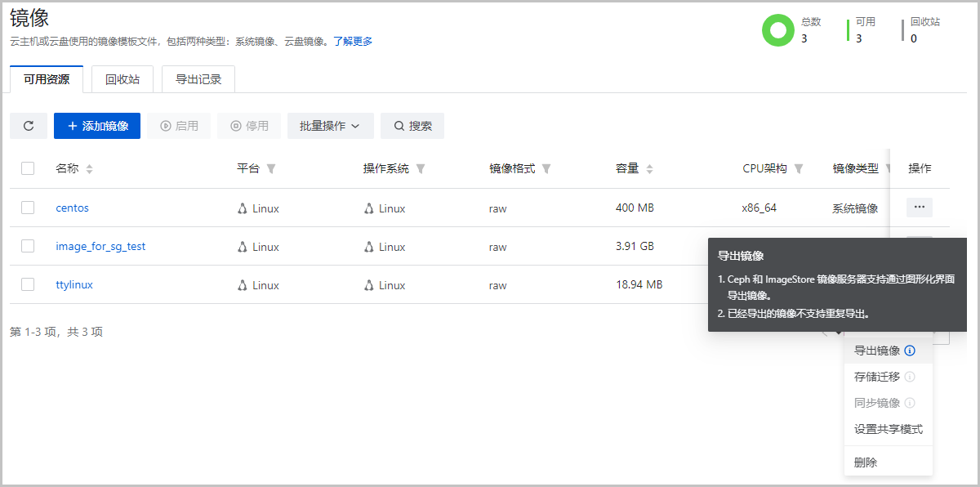Filter by 镜像格式 column icon
Screen dimensions: 980x487
[x=546, y=169]
